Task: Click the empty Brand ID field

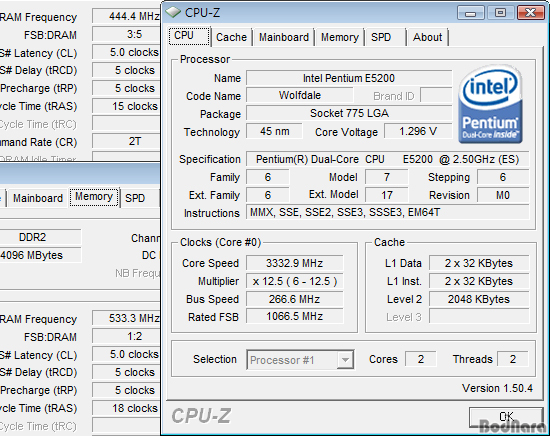Action: tap(436, 95)
